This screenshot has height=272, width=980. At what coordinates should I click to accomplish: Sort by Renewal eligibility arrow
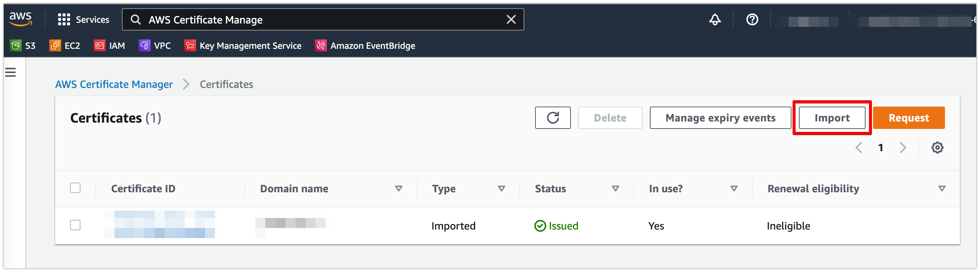tap(942, 189)
